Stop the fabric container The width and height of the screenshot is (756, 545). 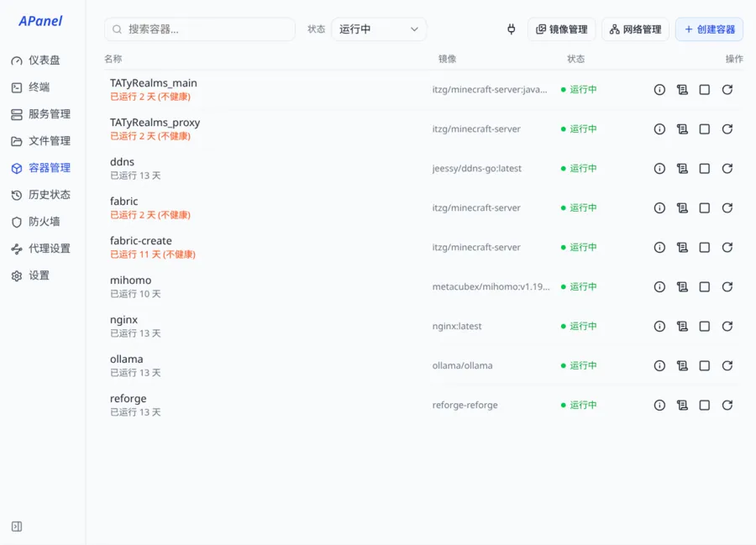point(705,207)
